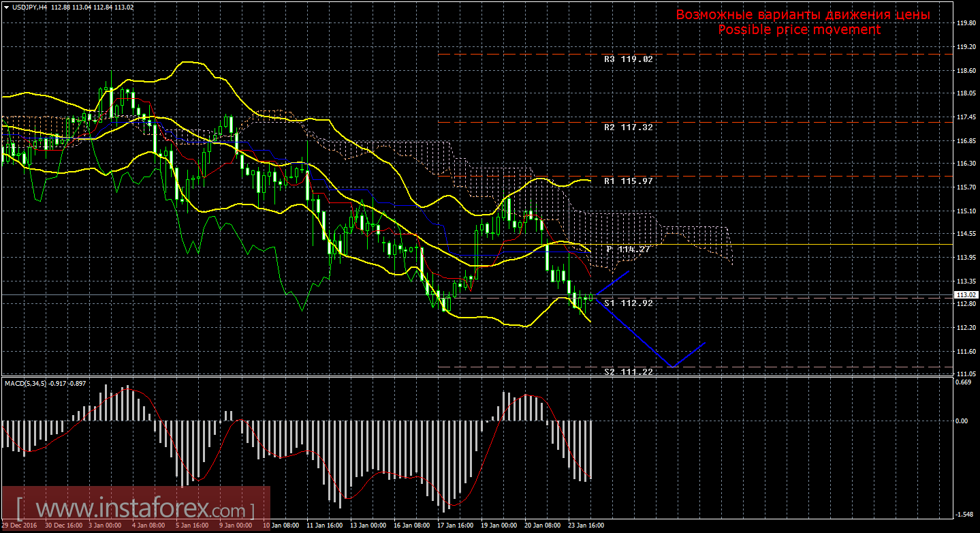
Task: Click the 16 Jan 08:00 time label
Action: click(x=412, y=526)
